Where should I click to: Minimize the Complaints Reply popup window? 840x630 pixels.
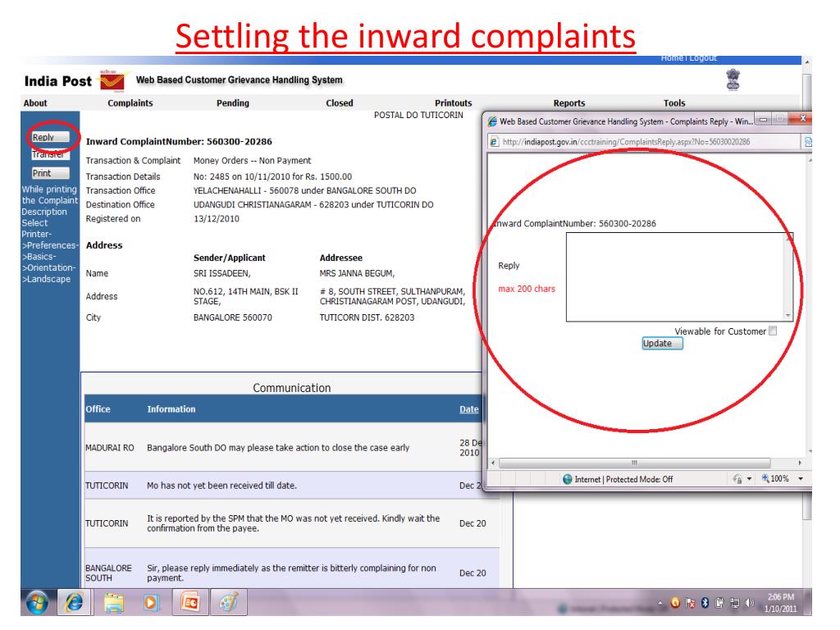click(x=764, y=119)
